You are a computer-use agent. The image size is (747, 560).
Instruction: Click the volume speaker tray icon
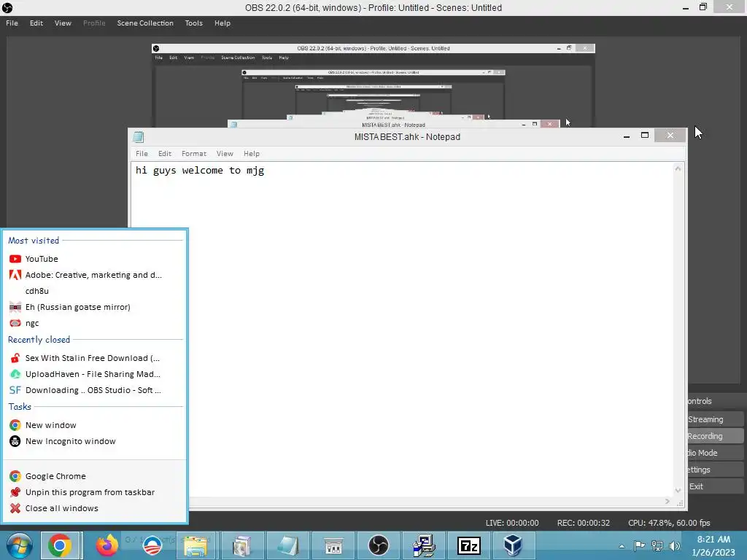(x=674, y=545)
